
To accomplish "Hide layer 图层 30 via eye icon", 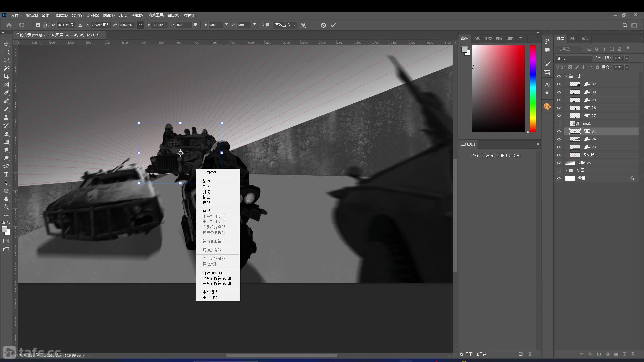I will (x=559, y=92).
